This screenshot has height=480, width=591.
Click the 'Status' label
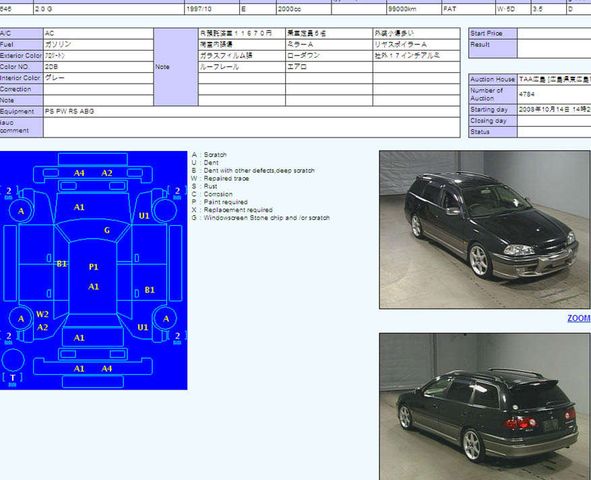coord(493,132)
